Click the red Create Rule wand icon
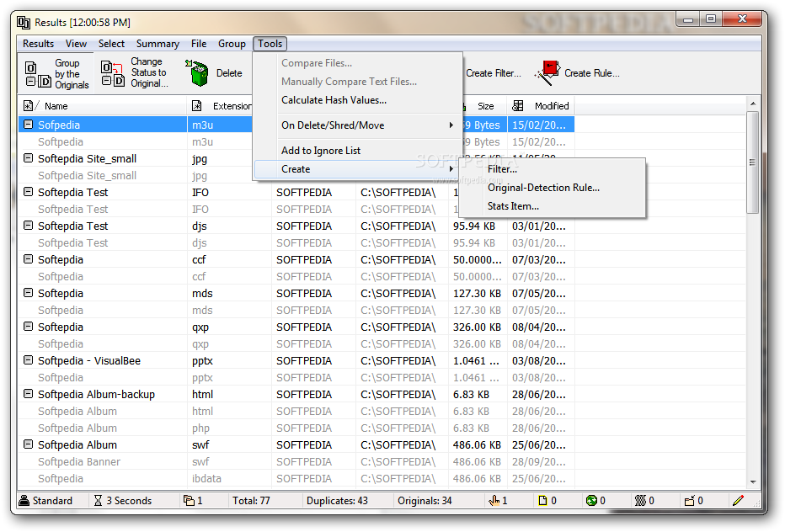Viewport: 785px width, 532px height. tap(547, 73)
